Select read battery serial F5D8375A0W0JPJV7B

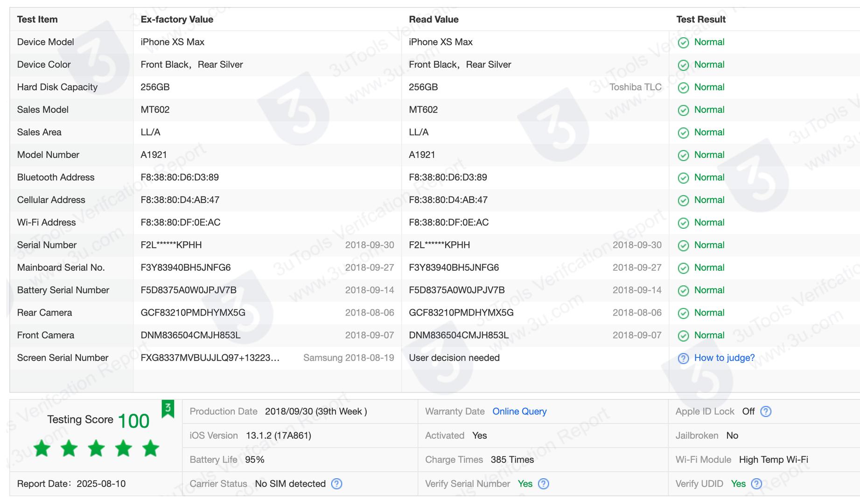[457, 290]
